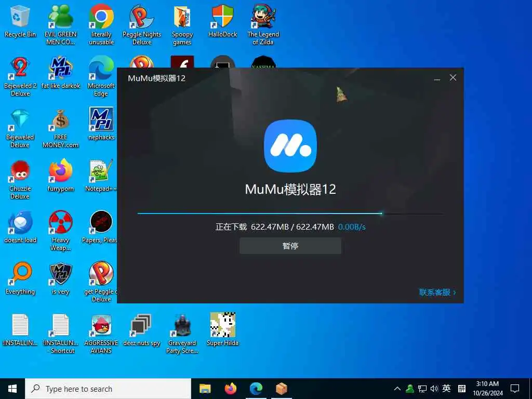Select the Bejeweled 2 Deluxe icon
Image resolution: width=532 pixels, height=399 pixels.
pos(20,76)
